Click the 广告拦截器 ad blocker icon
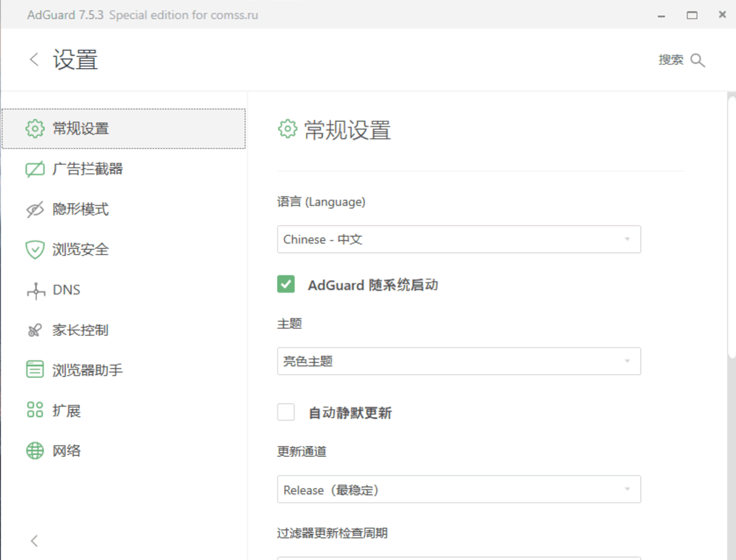The width and height of the screenshot is (736, 560). coord(35,169)
